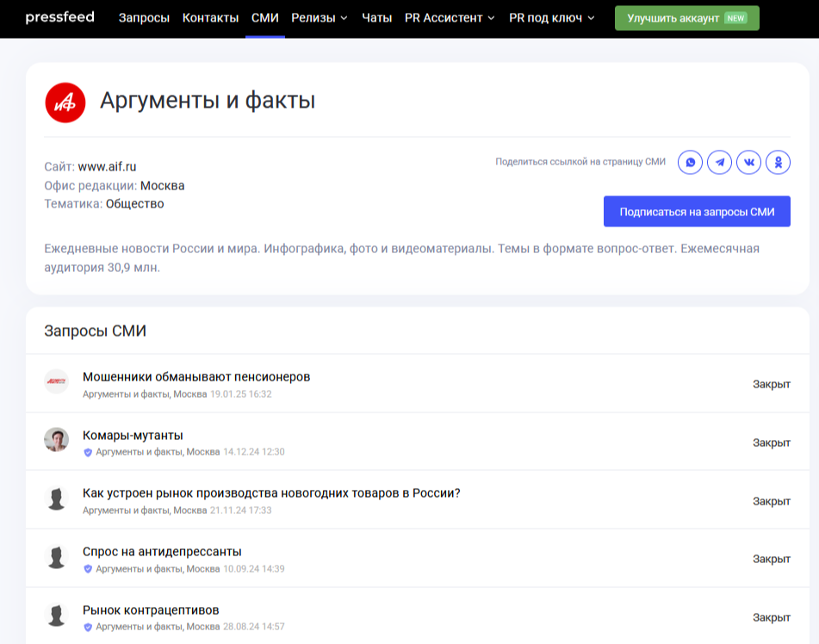
Task: Click the pressfeed logo
Action: pos(59,17)
